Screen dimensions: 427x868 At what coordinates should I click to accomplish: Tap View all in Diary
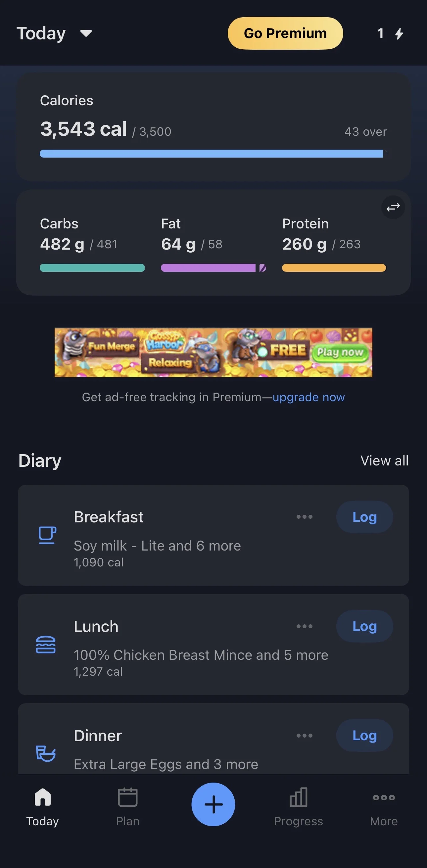click(384, 460)
